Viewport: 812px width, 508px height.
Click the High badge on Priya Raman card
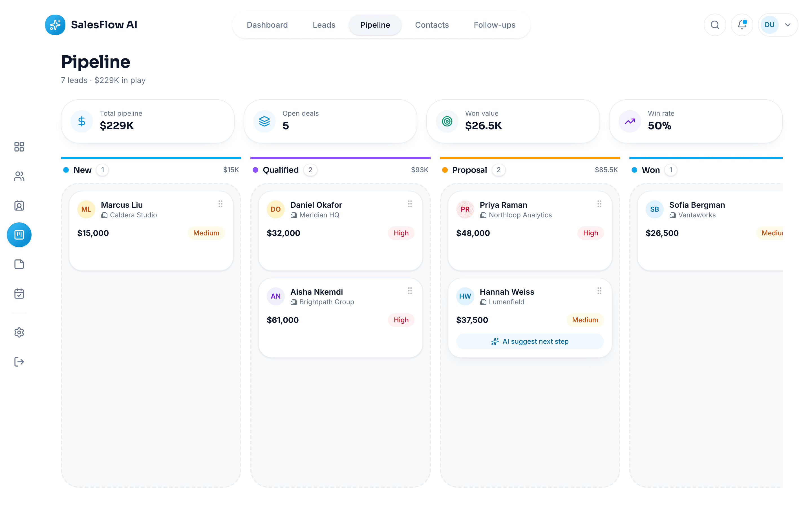click(590, 233)
